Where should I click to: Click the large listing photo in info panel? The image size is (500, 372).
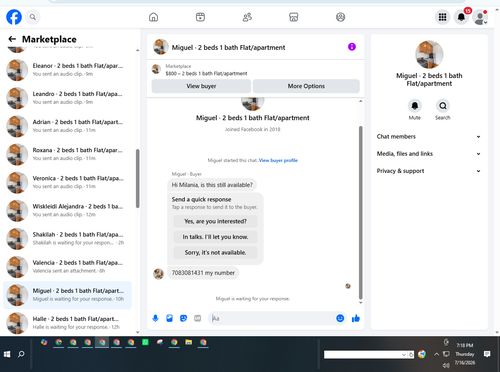[x=429, y=54]
